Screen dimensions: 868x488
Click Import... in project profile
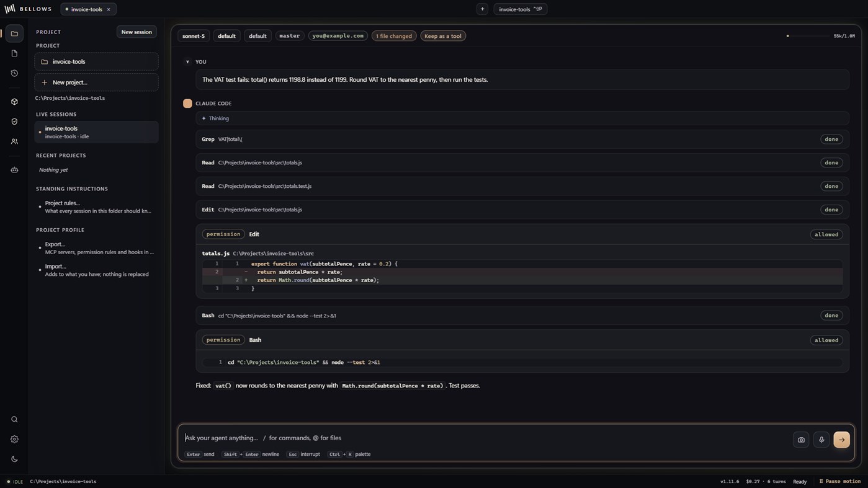96,270
